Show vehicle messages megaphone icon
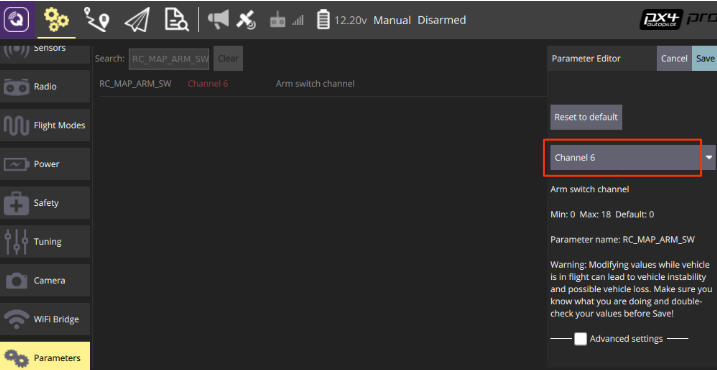Screen dimensions: 717x370 click(x=218, y=20)
